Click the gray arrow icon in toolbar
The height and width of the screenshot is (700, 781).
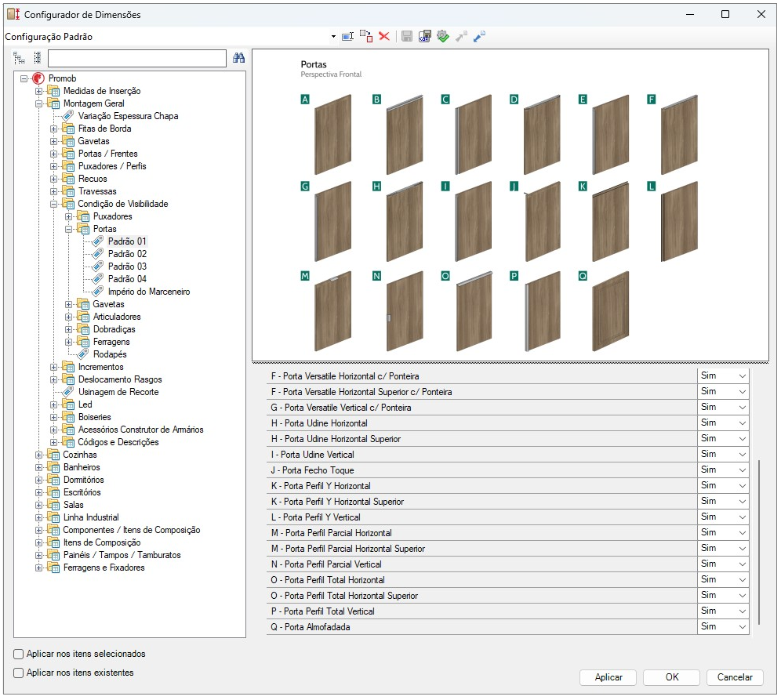(x=461, y=36)
